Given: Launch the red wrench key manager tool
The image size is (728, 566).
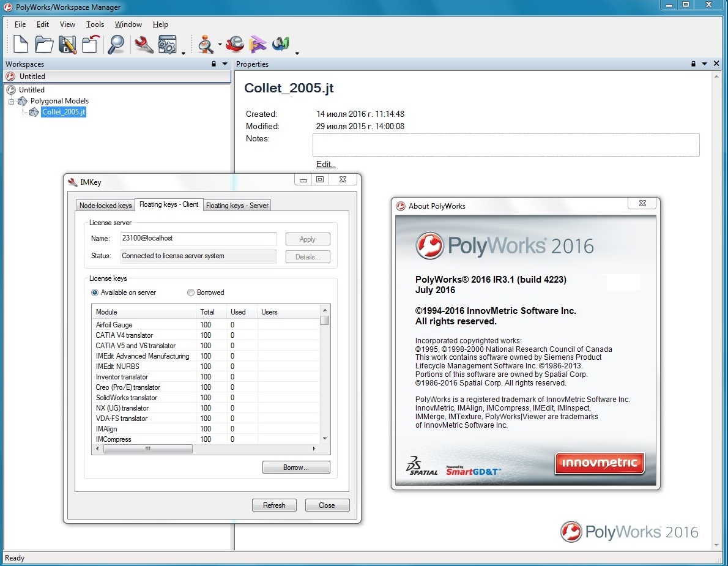Looking at the screenshot, I should click(144, 45).
